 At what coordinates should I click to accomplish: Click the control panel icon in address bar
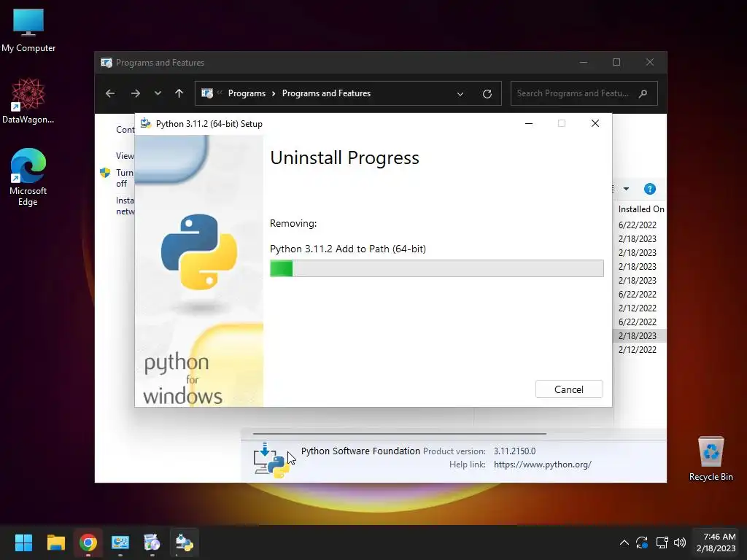click(206, 93)
